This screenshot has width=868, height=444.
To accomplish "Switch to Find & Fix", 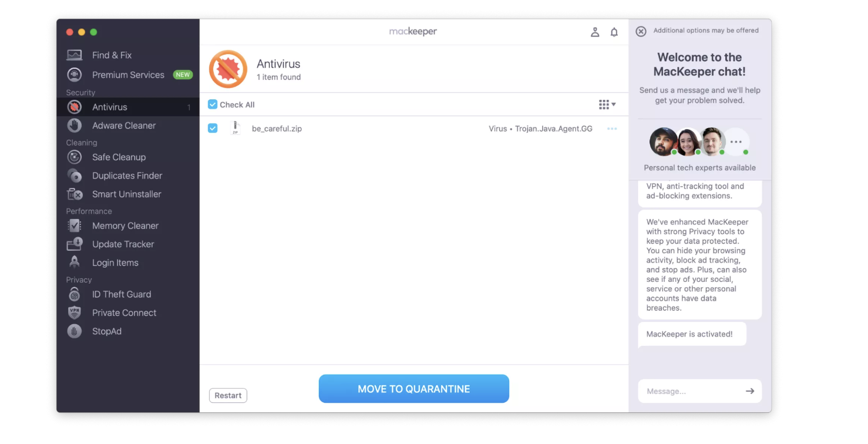I will [112, 55].
